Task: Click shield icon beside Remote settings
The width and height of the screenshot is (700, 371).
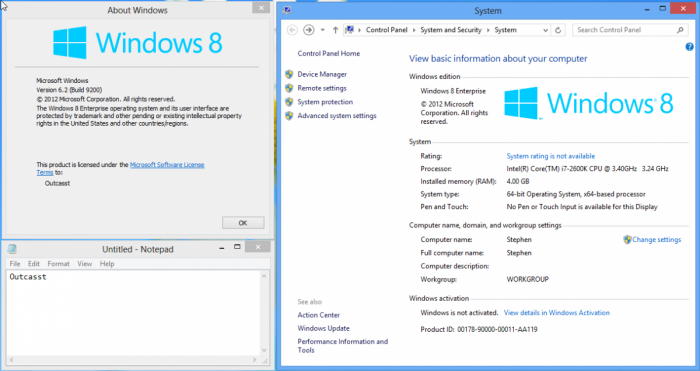Action: (289, 88)
